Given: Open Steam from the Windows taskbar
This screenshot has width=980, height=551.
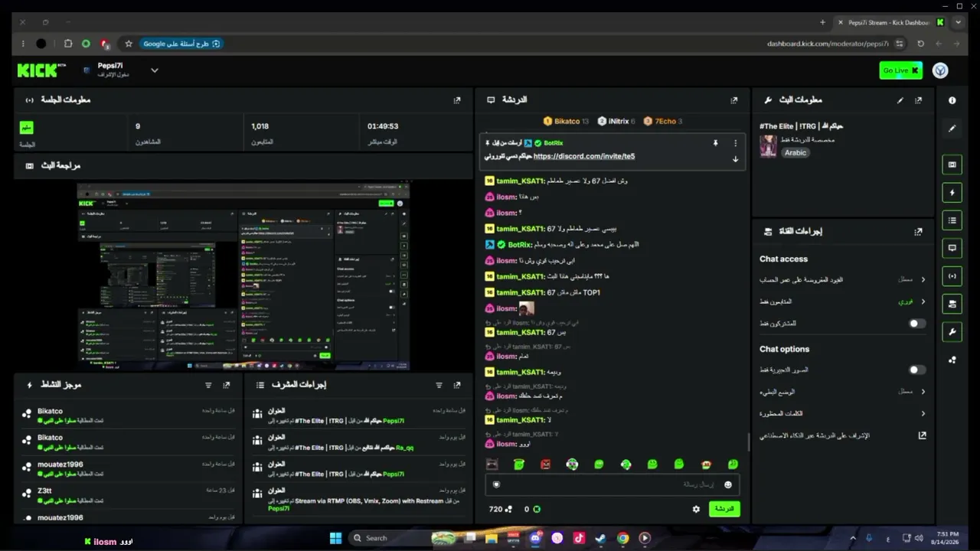Looking at the screenshot, I should coord(601,538).
